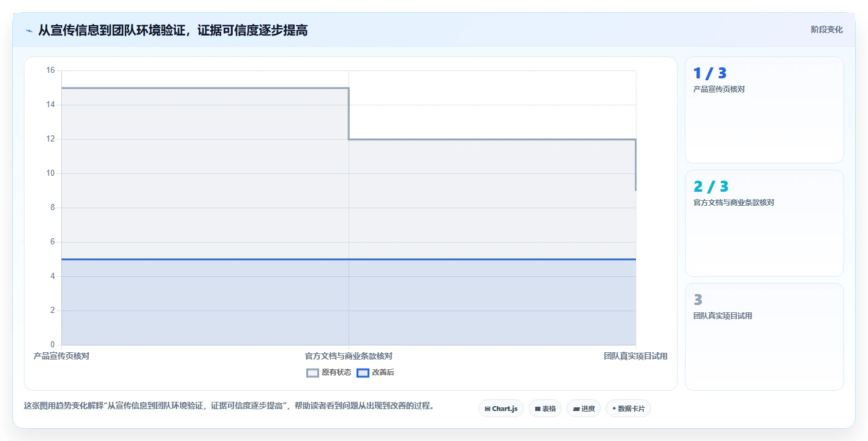Click the chart caption starting 这张图用趋势变化解释
This screenshot has height=441, width=868.
229,405
